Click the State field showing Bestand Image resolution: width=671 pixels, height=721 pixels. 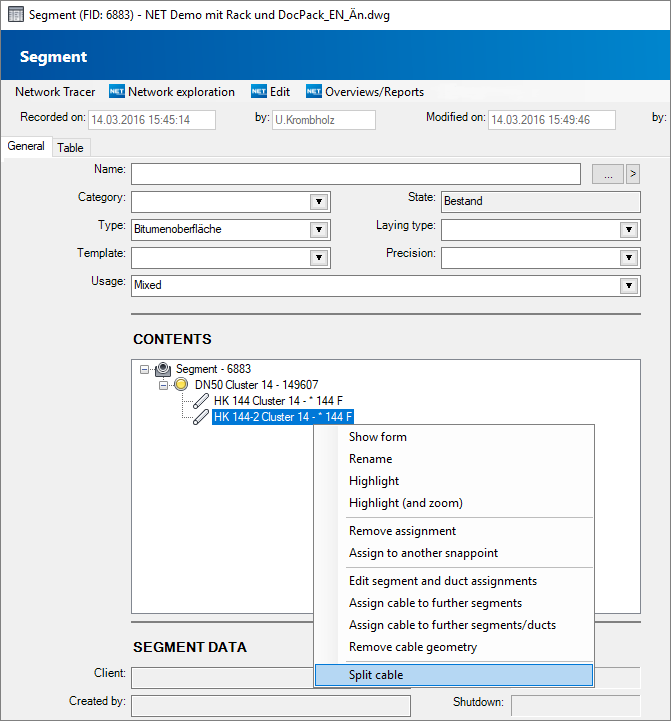540,201
